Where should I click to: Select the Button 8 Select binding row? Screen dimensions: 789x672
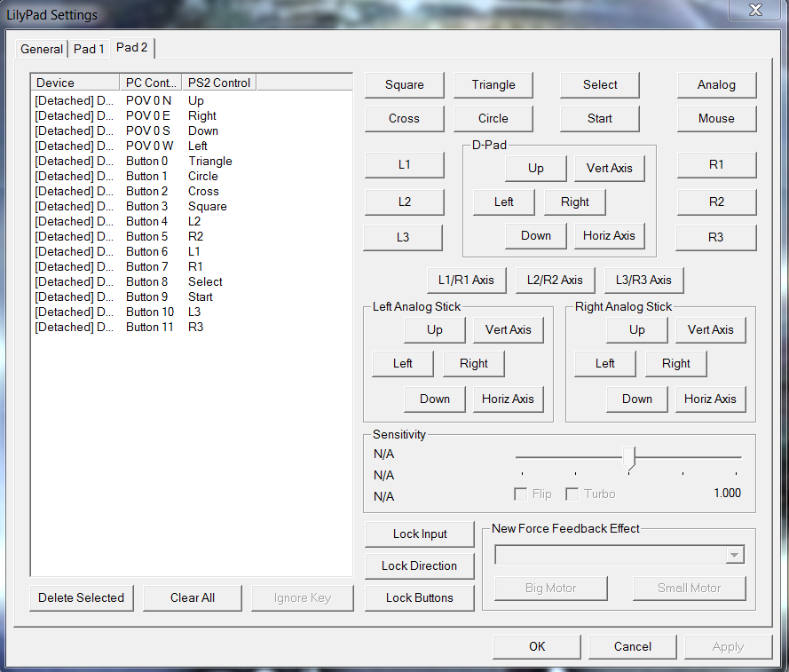coord(191,282)
